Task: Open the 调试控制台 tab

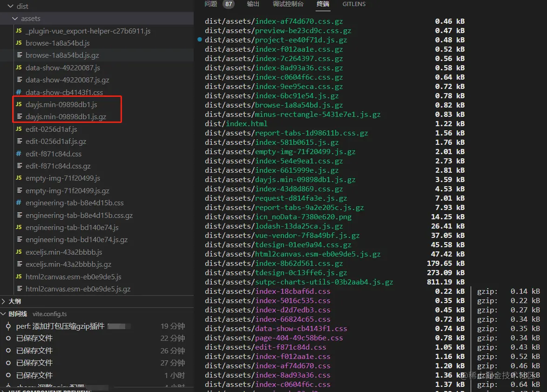Action: click(x=288, y=4)
